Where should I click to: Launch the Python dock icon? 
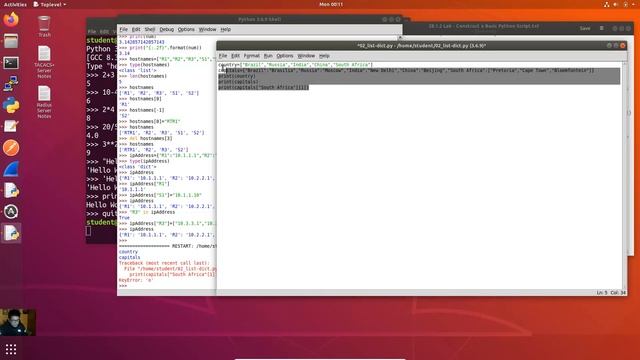pos(11,105)
